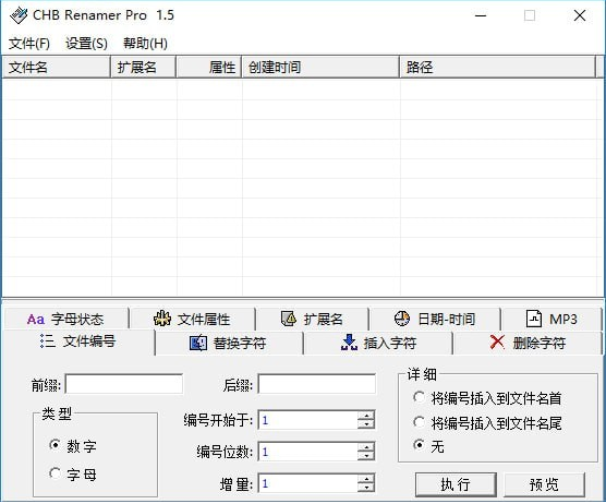This screenshot has height=502, width=606.
Task: Click the document icon on MP3 tab
Action: click(534, 319)
